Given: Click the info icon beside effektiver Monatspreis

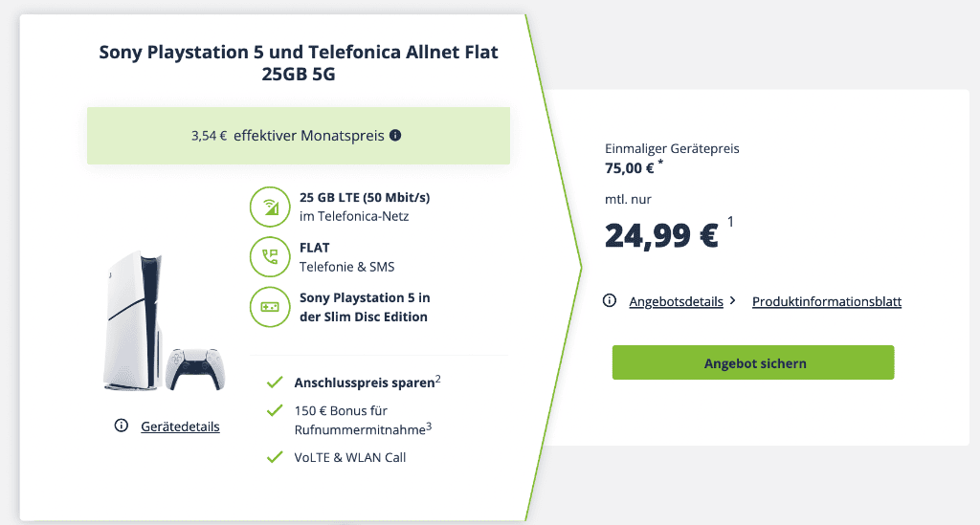Looking at the screenshot, I should (395, 136).
